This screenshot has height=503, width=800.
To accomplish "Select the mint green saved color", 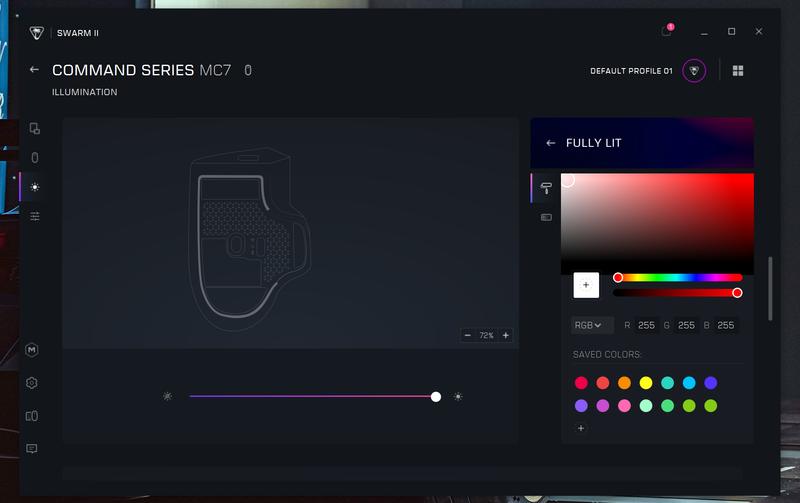I will click(646, 406).
